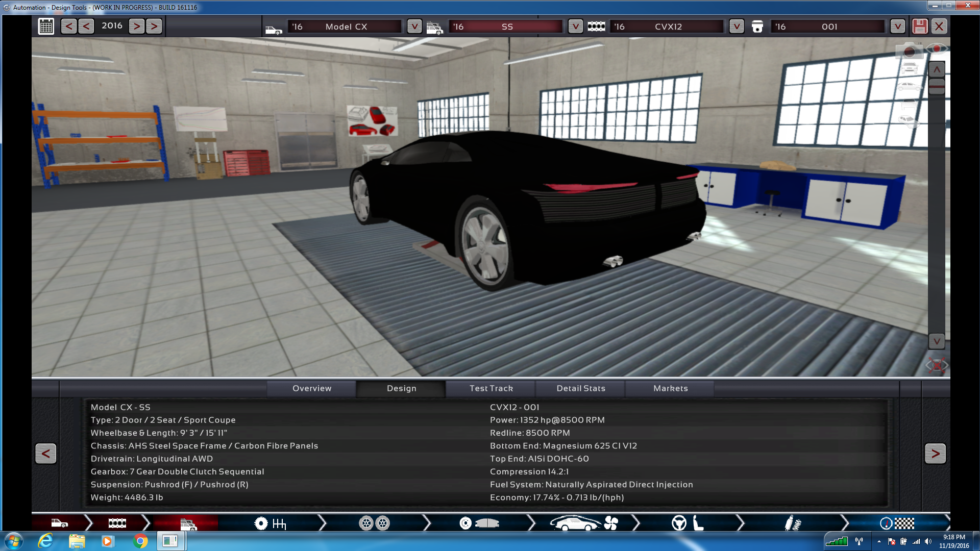
Task: Open the aerodynamics and cooling step
Action: tap(583, 523)
